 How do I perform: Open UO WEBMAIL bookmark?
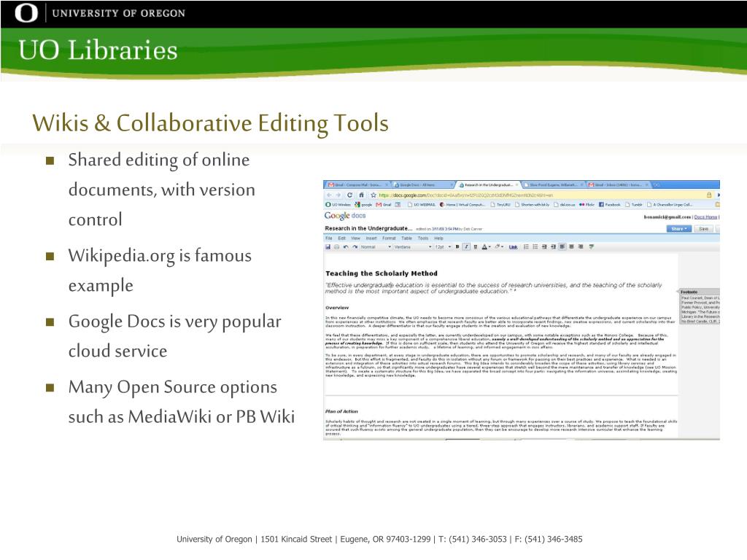[x=422, y=205]
